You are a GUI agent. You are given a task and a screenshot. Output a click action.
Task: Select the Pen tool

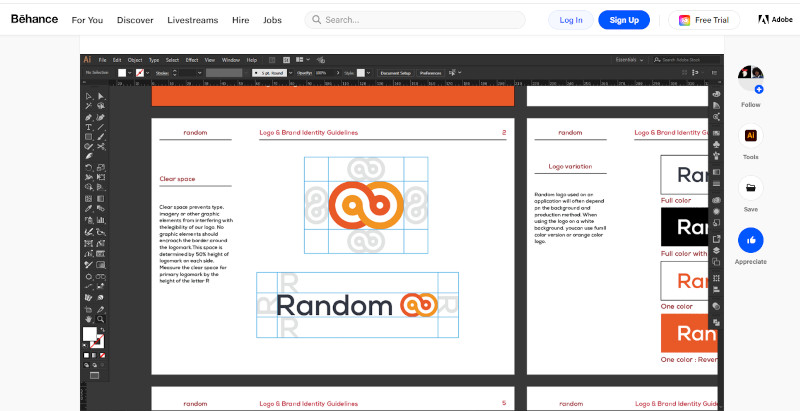point(89,117)
